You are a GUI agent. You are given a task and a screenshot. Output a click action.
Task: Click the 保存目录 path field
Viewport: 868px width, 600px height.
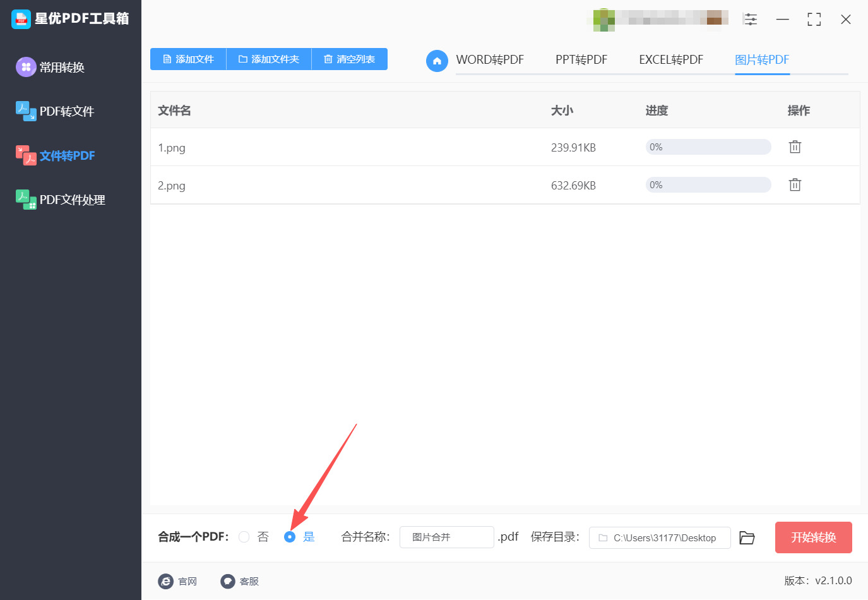tap(660, 538)
